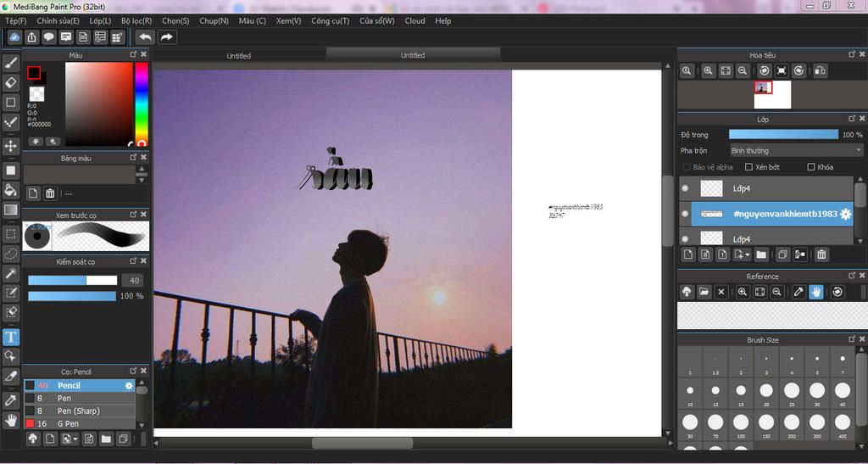The width and height of the screenshot is (868, 464).
Task: Choose brush size 400 preset
Action: pyautogui.click(x=843, y=425)
